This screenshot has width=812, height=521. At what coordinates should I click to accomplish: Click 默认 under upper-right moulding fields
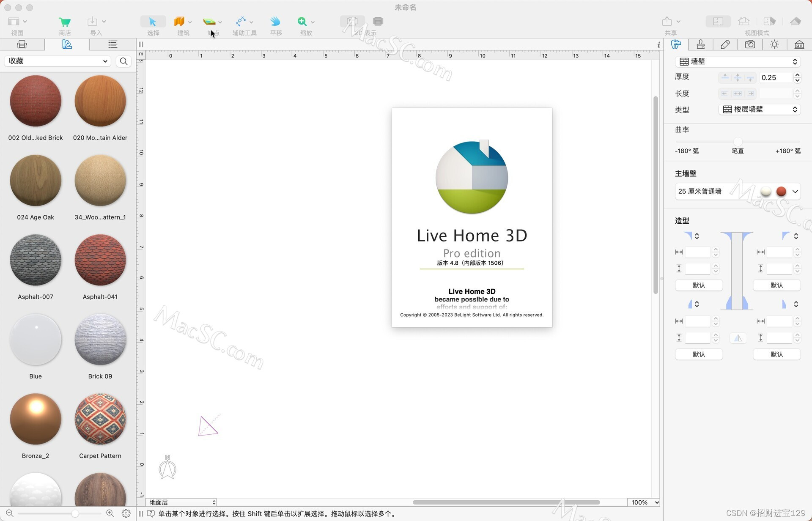click(x=776, y=285)
